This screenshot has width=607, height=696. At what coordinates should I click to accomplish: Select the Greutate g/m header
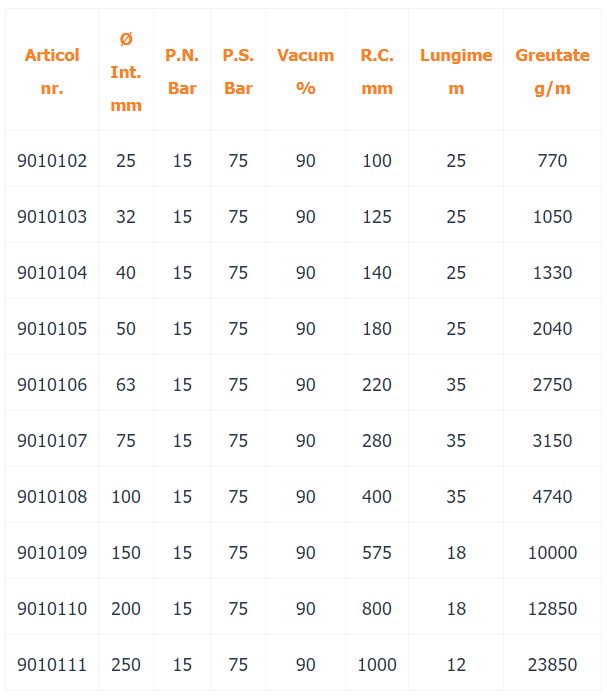[552, 71]
